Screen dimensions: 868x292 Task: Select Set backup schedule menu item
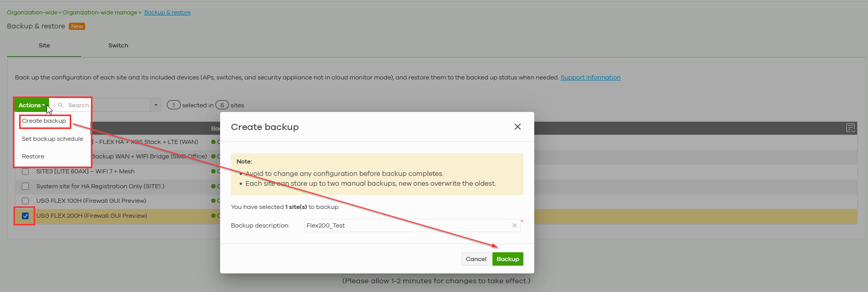tap(52, 139)
